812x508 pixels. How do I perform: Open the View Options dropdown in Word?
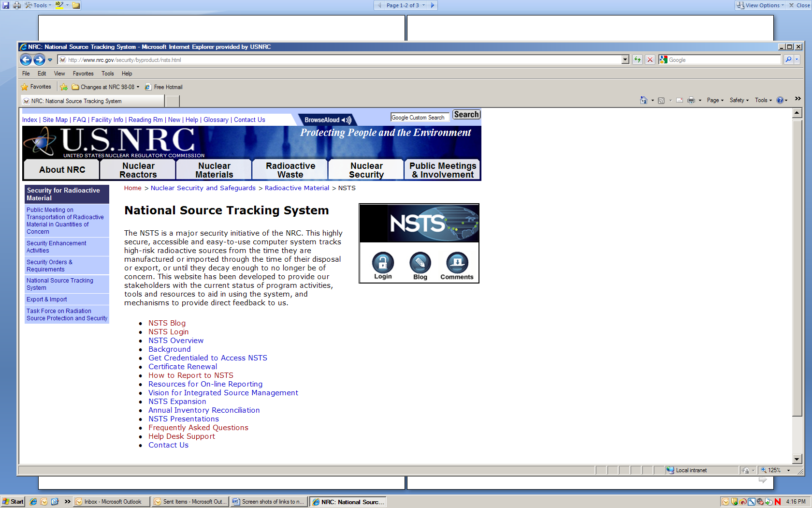(760, 5)
